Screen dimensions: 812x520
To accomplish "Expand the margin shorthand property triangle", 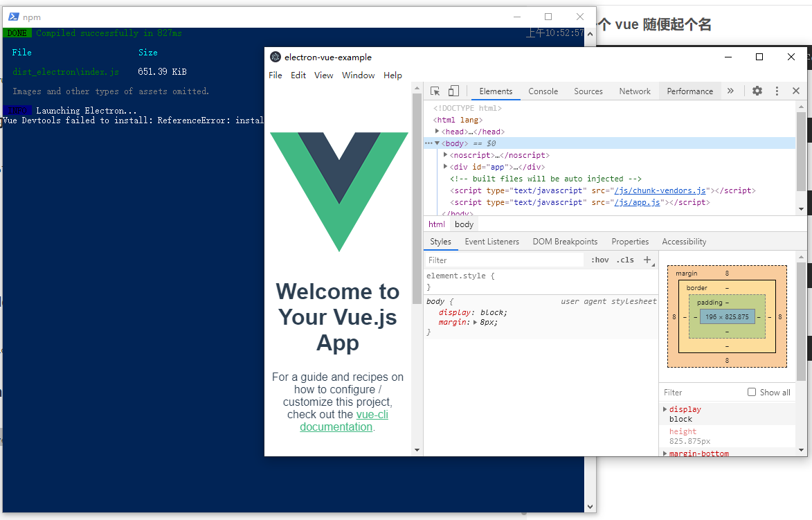I will point(476,322).
